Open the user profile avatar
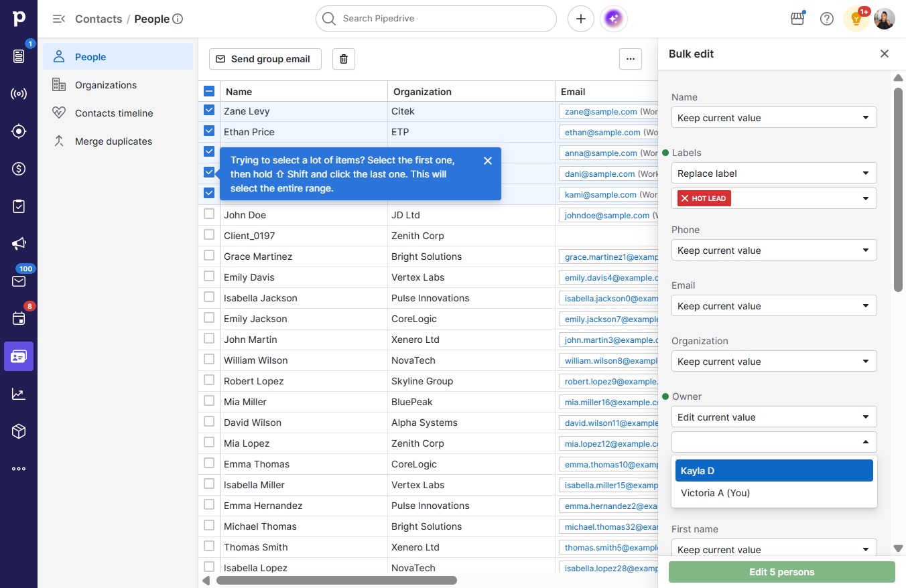Screen dimensions: 906x588 click(885, 19)
